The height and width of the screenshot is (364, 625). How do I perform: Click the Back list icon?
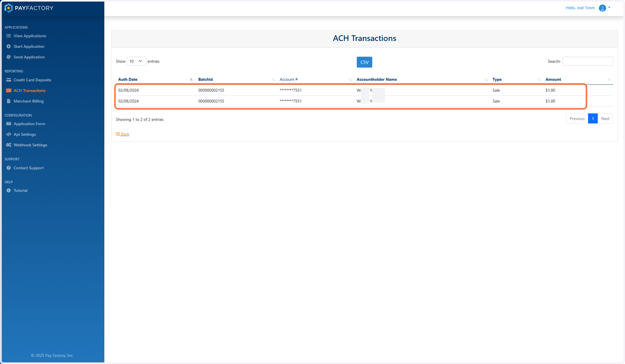pyautogui.click(x=118, y=134)
